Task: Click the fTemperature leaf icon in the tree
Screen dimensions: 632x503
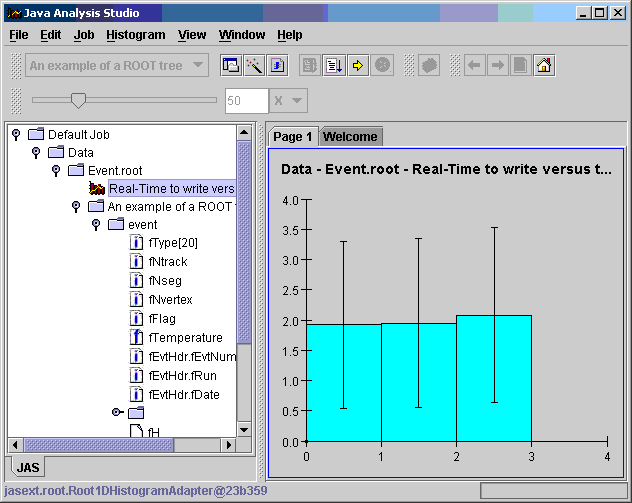Action: click(x=137, y=338)
